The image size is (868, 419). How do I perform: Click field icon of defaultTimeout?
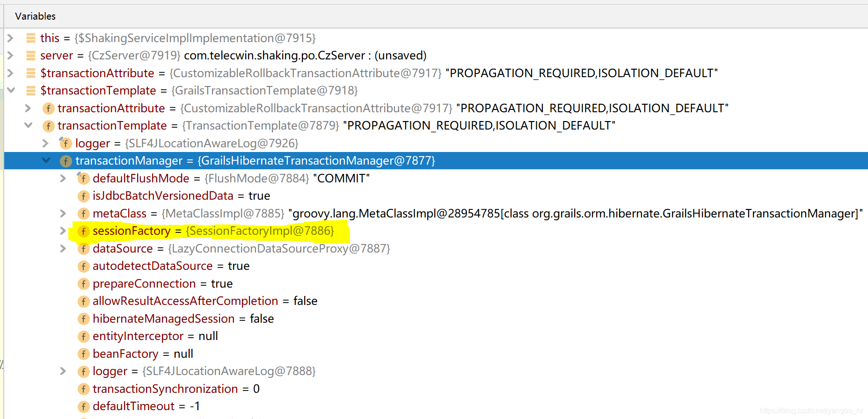pos(83,406)
